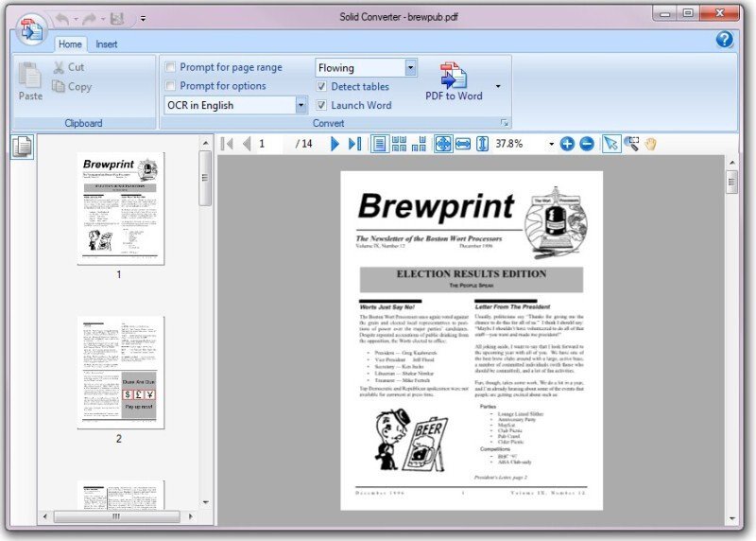Click the zoom in plus icon

pyautogui.click(x=567, y=144)
